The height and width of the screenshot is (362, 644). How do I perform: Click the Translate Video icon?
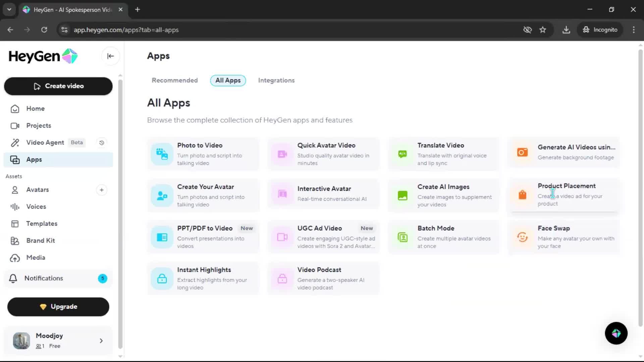pos(402,154)
